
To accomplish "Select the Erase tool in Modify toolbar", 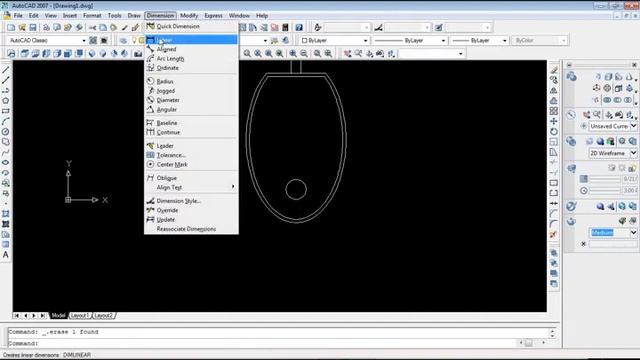I will point(554,70).
